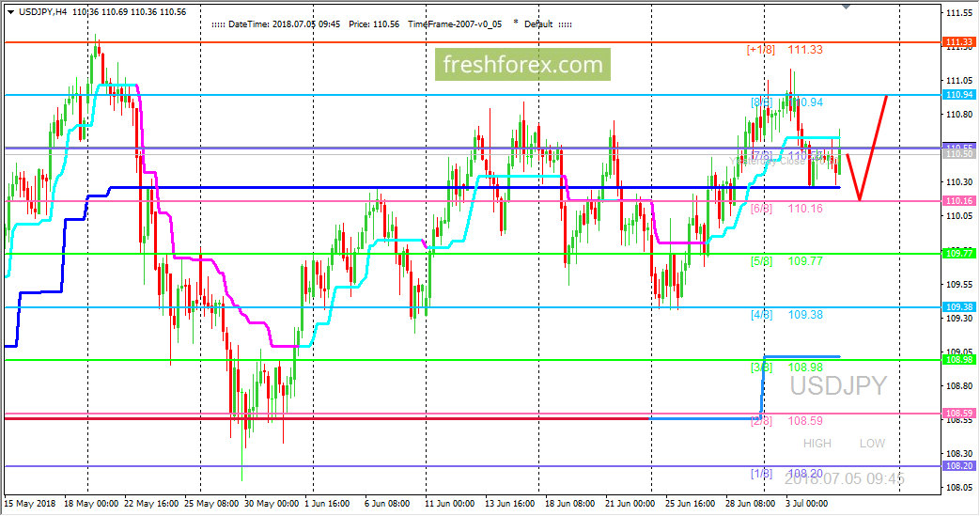This screenshot has width=980, height=516.
Task: Click the 110.30 price scale value
Action: (x=959, y=182)
